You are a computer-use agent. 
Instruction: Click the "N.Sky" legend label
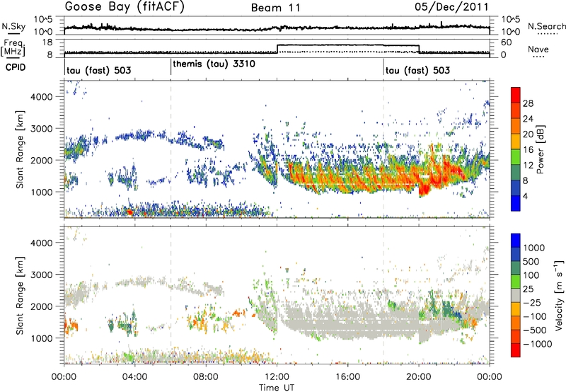[x=13, y=26]
